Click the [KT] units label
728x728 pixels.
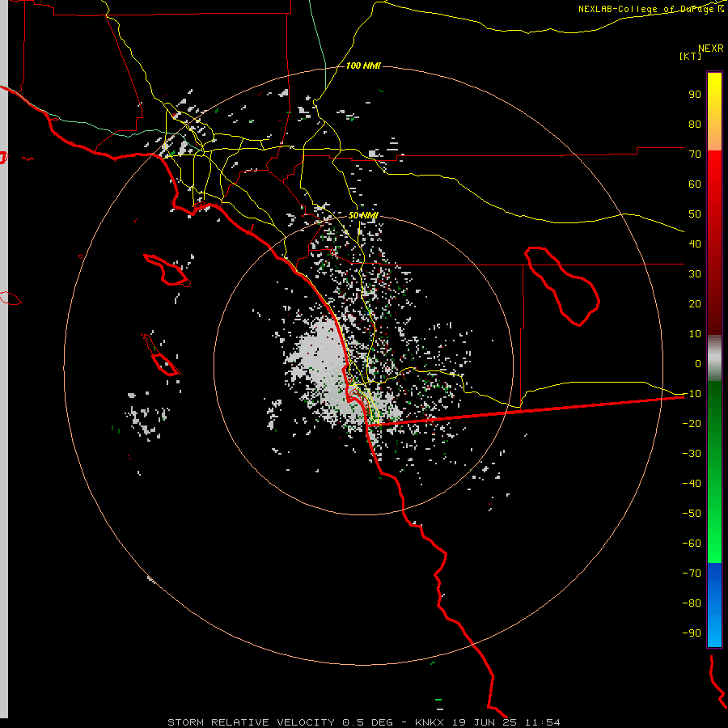tap(691, 56)
